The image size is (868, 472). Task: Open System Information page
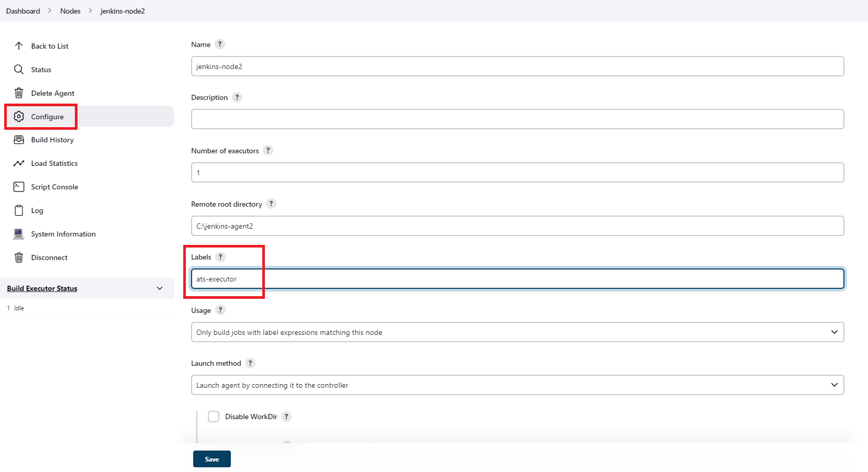click(x=63, y=234)
